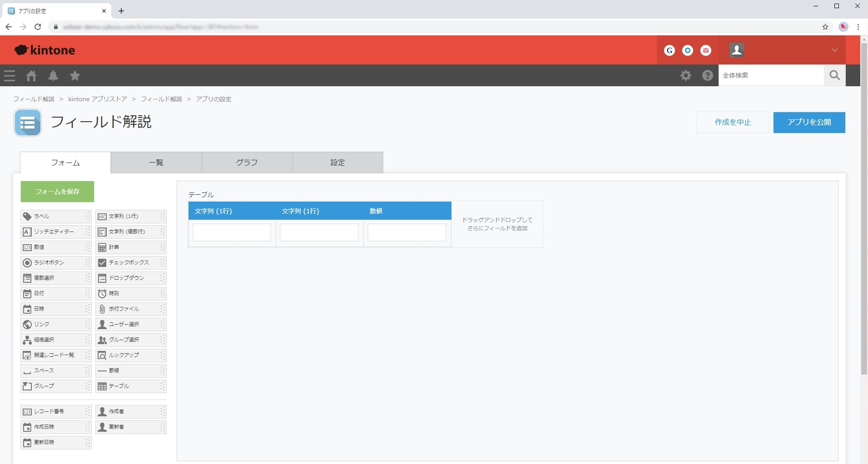Switch to the 設定 tab
This screenshot has width=868, height=464.
[x=338, y=163]
